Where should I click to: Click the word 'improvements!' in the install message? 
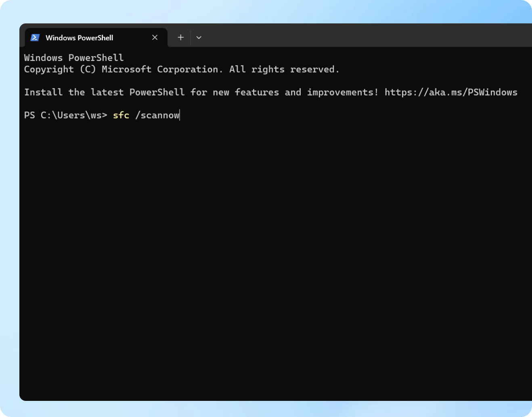(343, 92)
